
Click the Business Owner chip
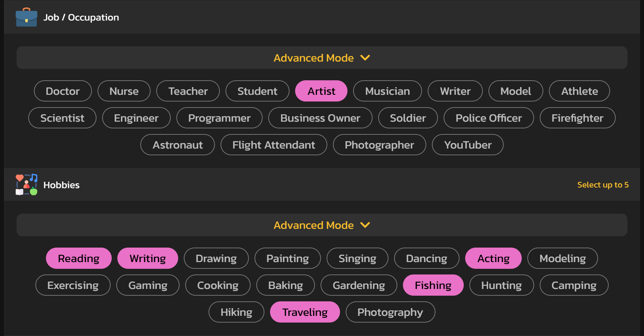coord(321,118)
